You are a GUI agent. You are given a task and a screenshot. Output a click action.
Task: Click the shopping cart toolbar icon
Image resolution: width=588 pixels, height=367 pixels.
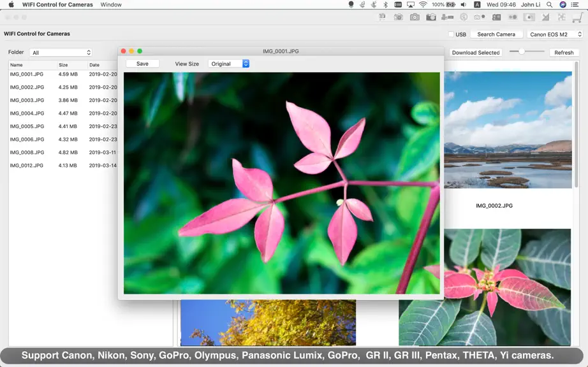click(x=578, y=17)
